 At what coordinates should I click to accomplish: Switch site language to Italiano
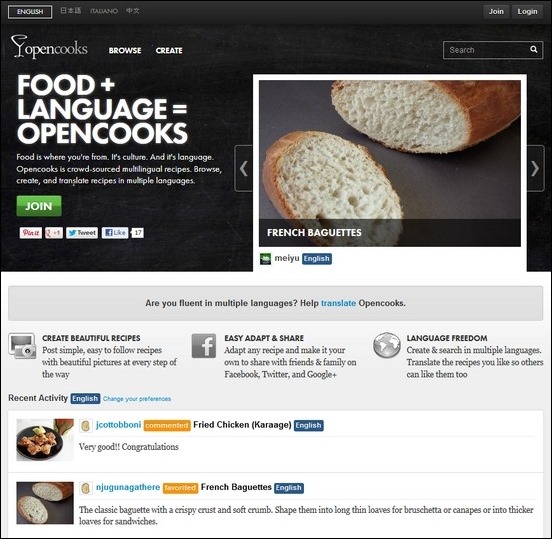click(x=104, y=11)
